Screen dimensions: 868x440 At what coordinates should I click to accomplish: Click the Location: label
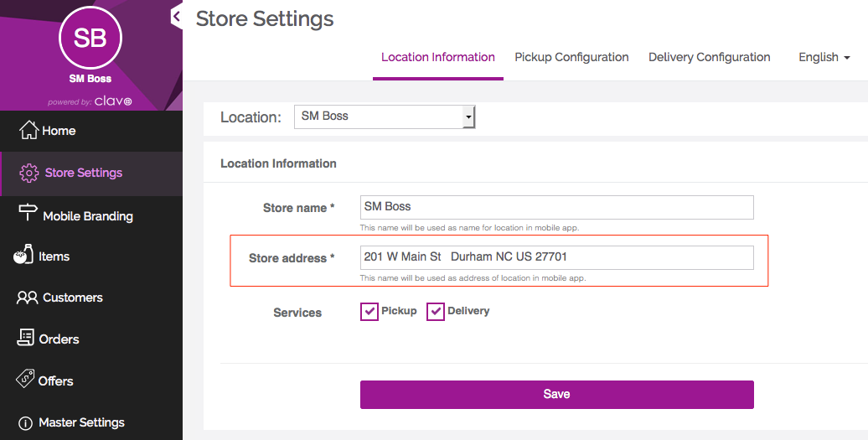[251, 117]
